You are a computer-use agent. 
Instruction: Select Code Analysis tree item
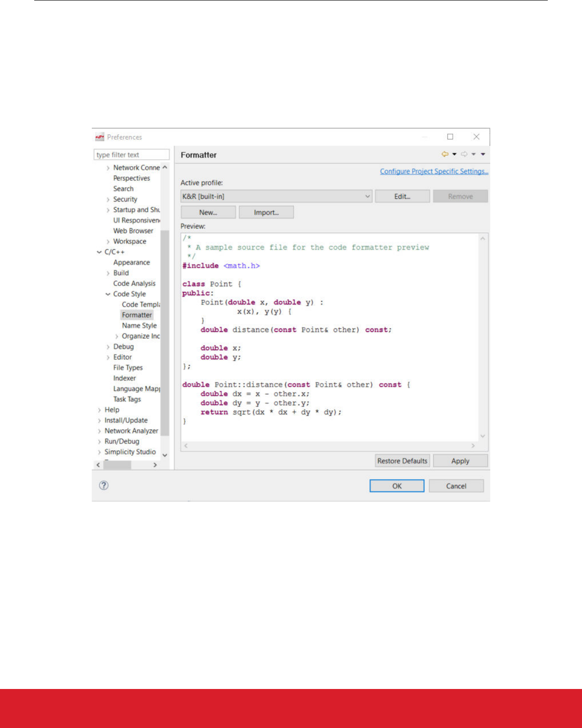[134, 283]
